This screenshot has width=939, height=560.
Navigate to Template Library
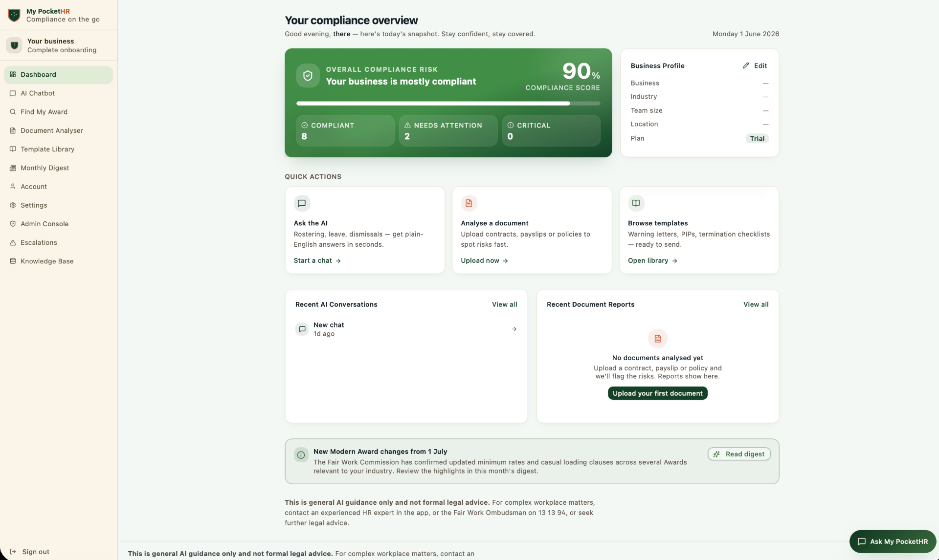tap(59, 149)
